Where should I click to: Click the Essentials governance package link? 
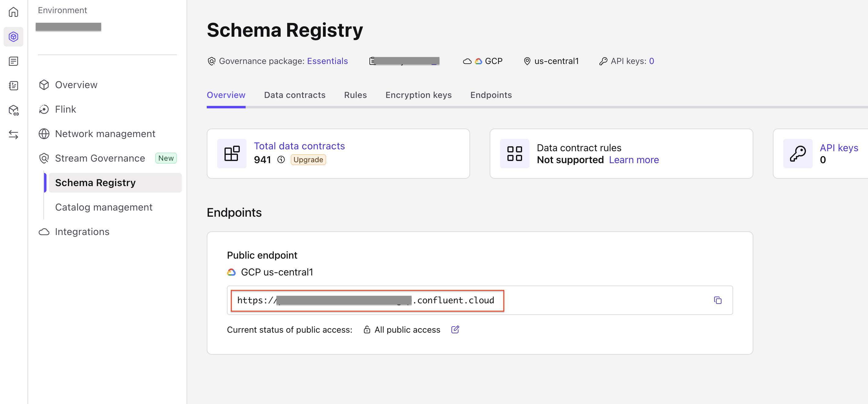[328, 61]
